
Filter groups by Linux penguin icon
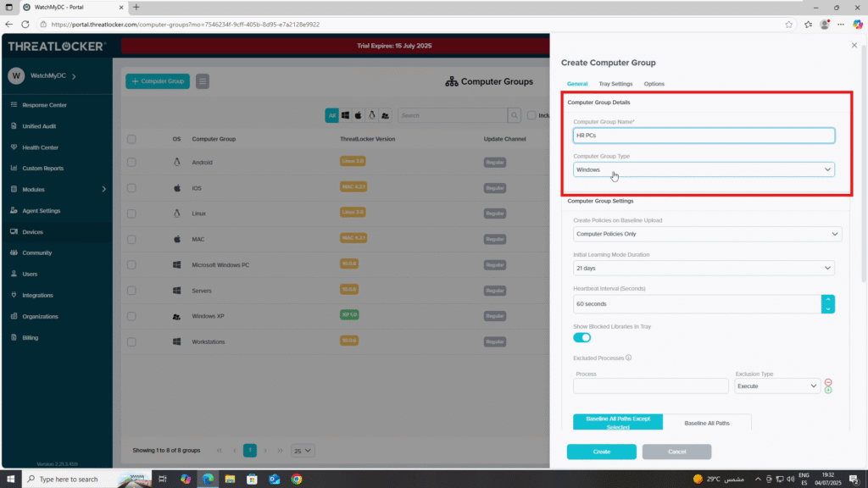pyautogui.click(x=371, y=115)
